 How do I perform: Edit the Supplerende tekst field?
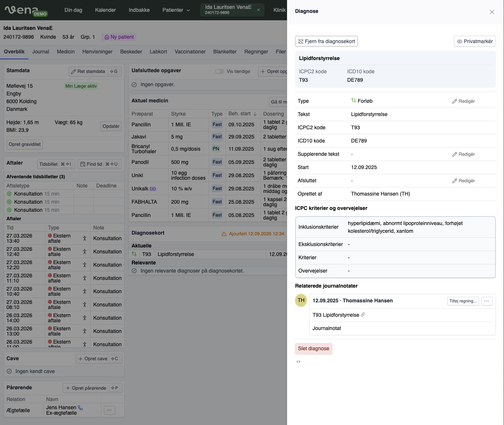(463, 154)
